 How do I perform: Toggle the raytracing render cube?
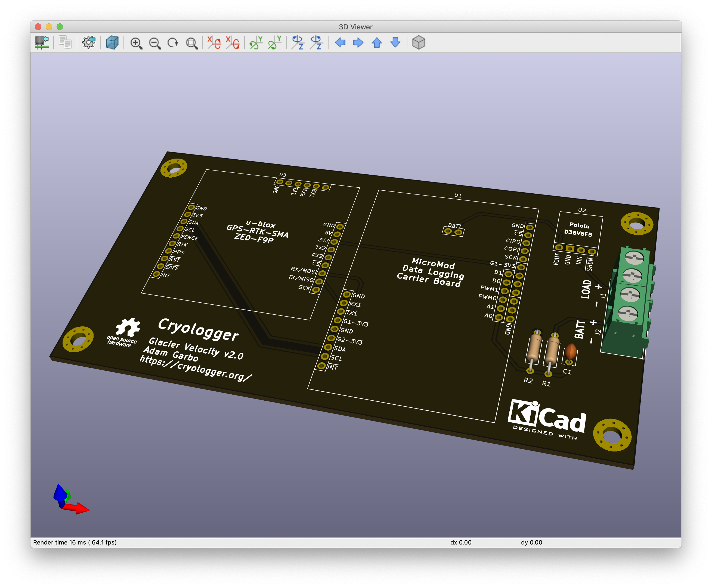(x=112, y=43)
